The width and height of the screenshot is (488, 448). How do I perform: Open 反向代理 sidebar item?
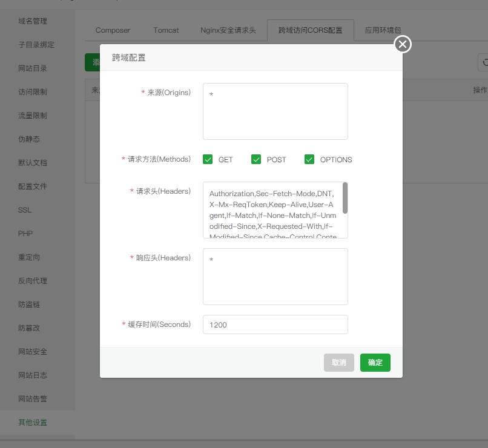click(32, 281)
